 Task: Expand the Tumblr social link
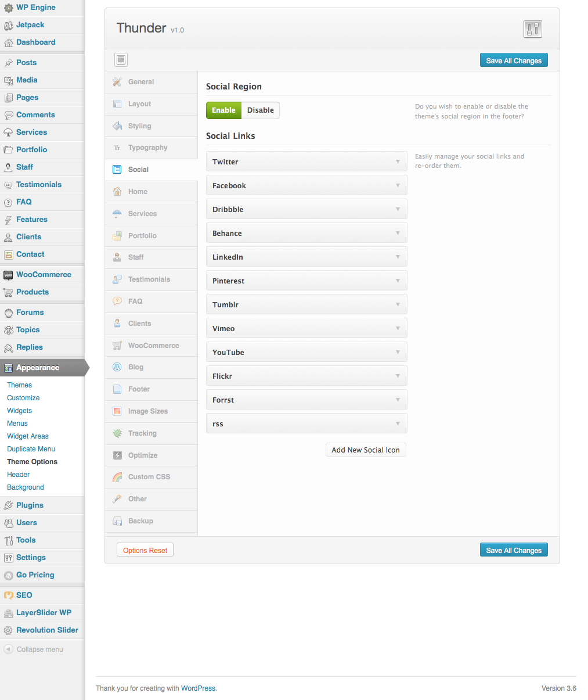click(x=306, y=304)
